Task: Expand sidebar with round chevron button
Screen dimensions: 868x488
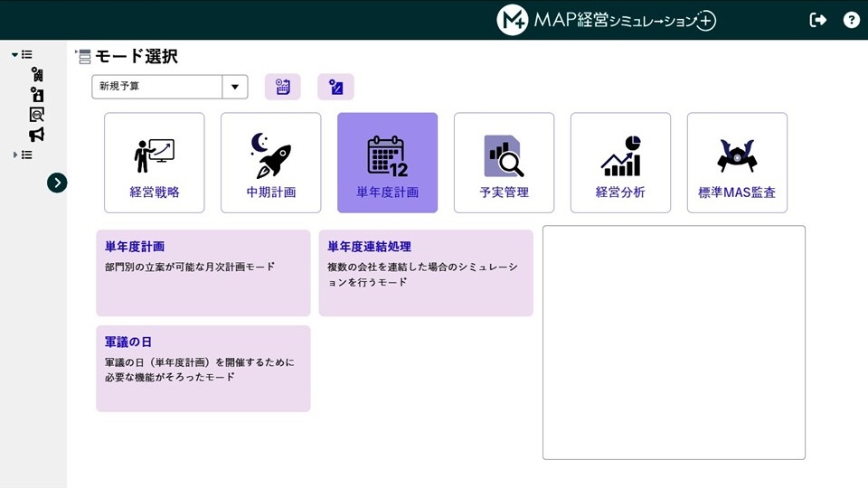Action: pyautogui.click(x=57, y=183)
